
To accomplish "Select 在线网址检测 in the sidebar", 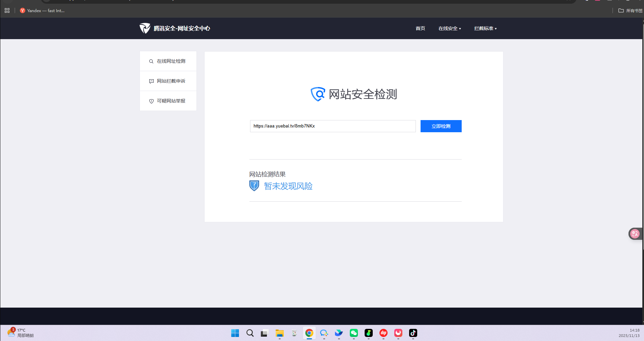I will click(x=168, y=61).
